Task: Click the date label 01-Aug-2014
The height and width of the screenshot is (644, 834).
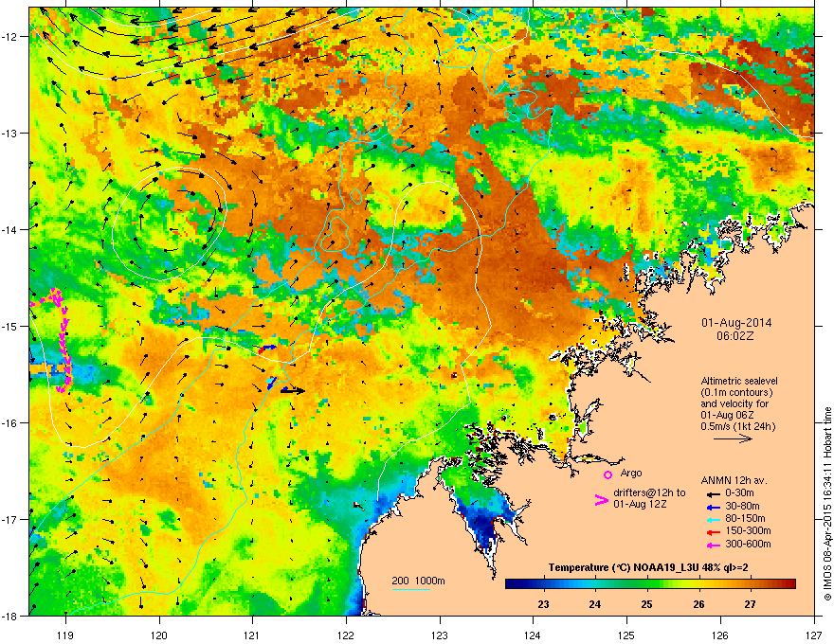Action: pos(736,323)
